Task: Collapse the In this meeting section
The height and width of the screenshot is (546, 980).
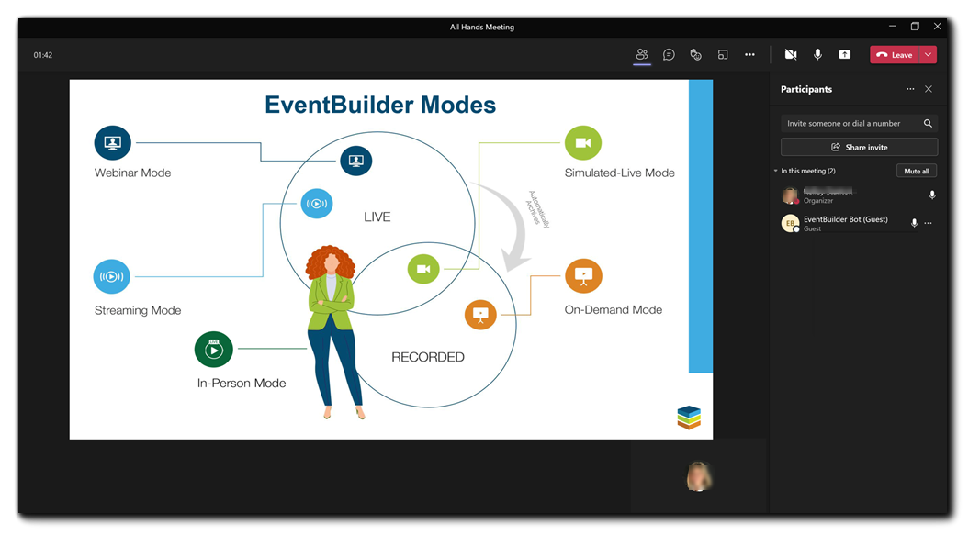Action: (775, 171)
